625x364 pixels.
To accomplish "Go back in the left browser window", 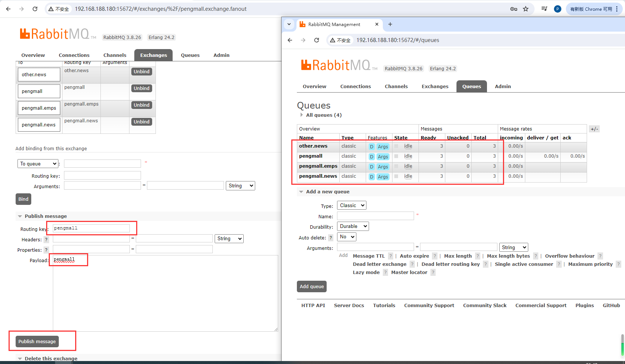I will coord(8,9).
